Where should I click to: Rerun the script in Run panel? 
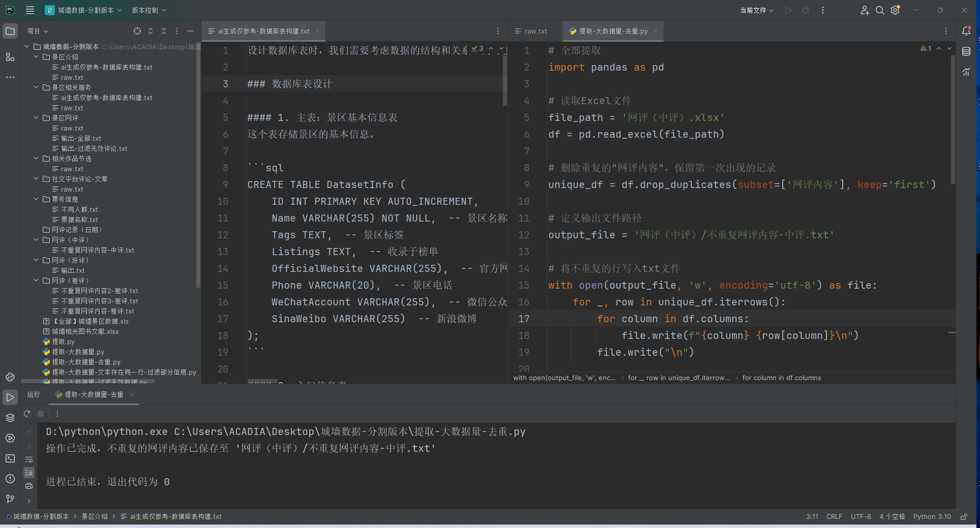(x=27, y=414)
